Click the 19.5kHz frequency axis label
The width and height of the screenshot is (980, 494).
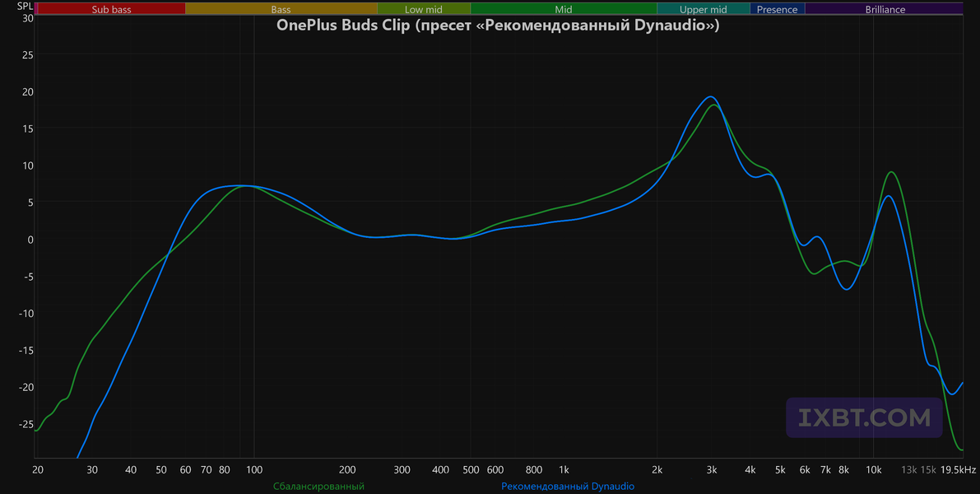click(x=958, y=470)
